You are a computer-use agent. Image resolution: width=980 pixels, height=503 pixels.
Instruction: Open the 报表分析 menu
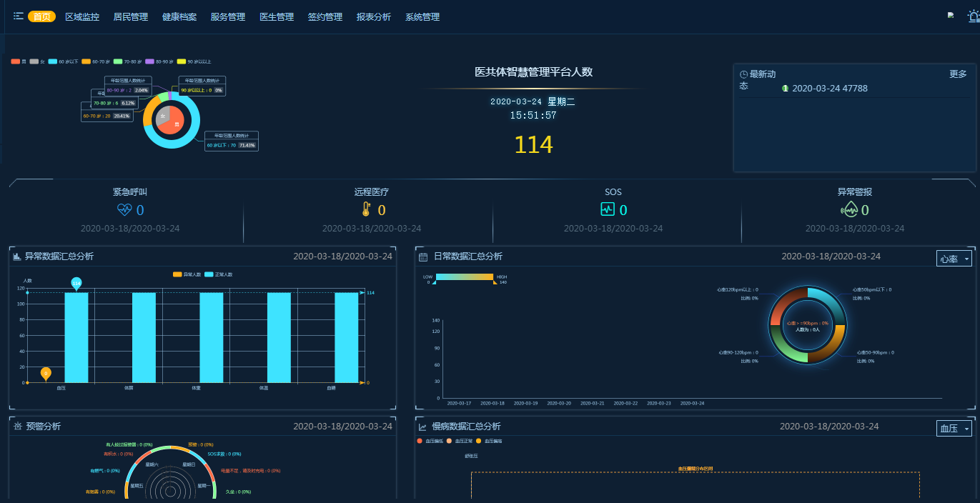coord(374,16)
